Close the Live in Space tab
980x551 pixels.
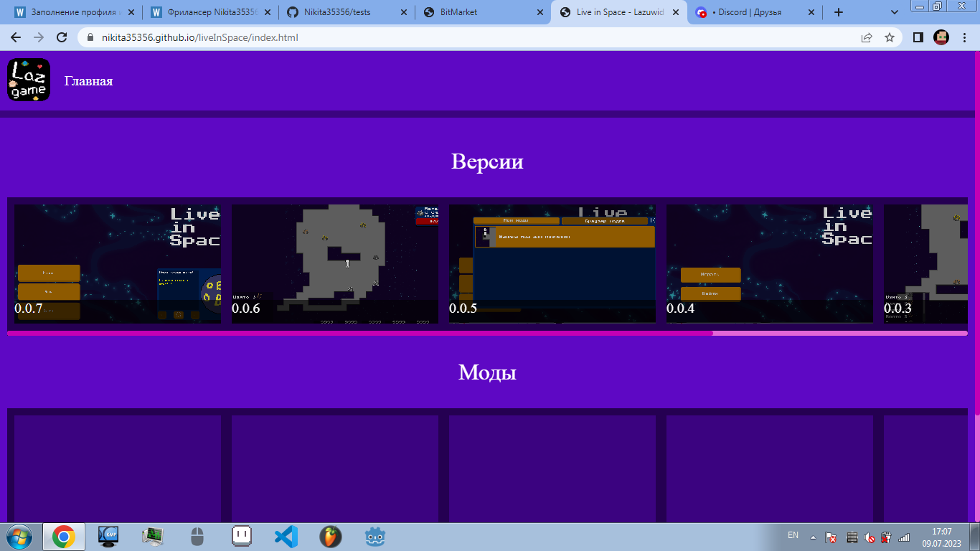[x=676, y=12]
